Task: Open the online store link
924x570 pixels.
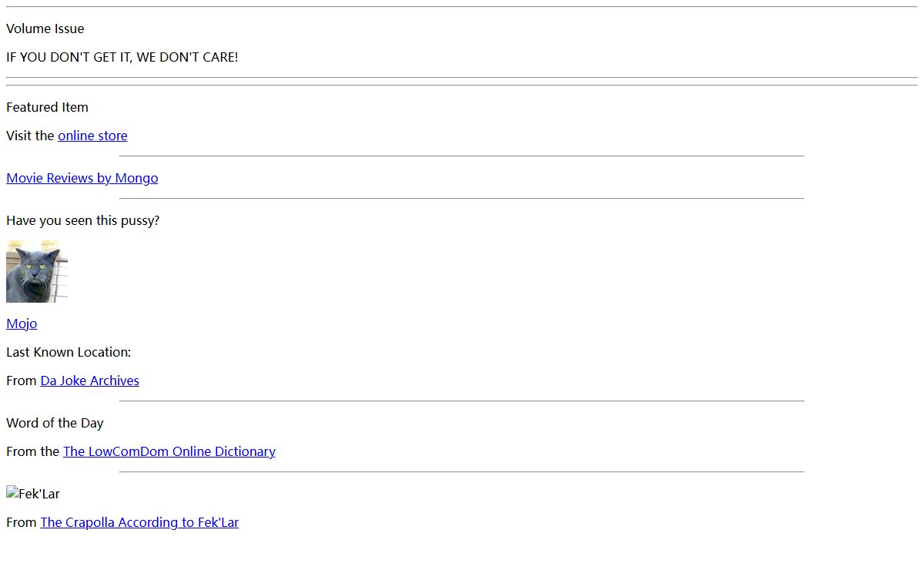Action: tap(92, 136)
